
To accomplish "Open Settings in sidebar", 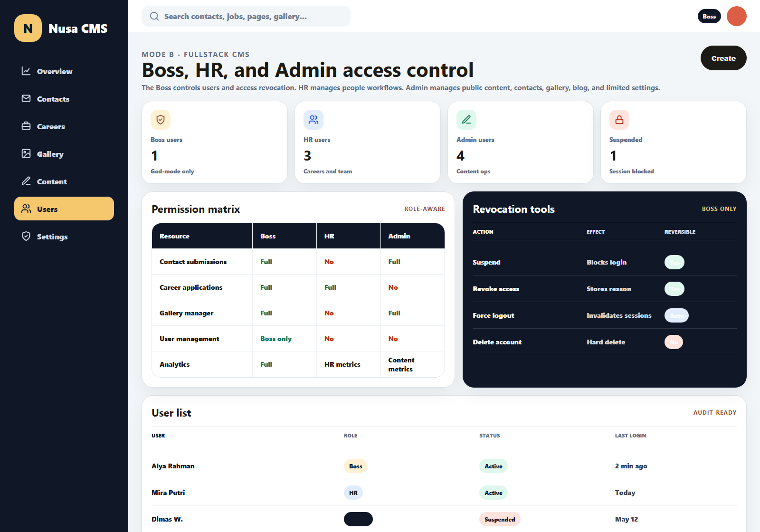I will (x=64, y=237).
